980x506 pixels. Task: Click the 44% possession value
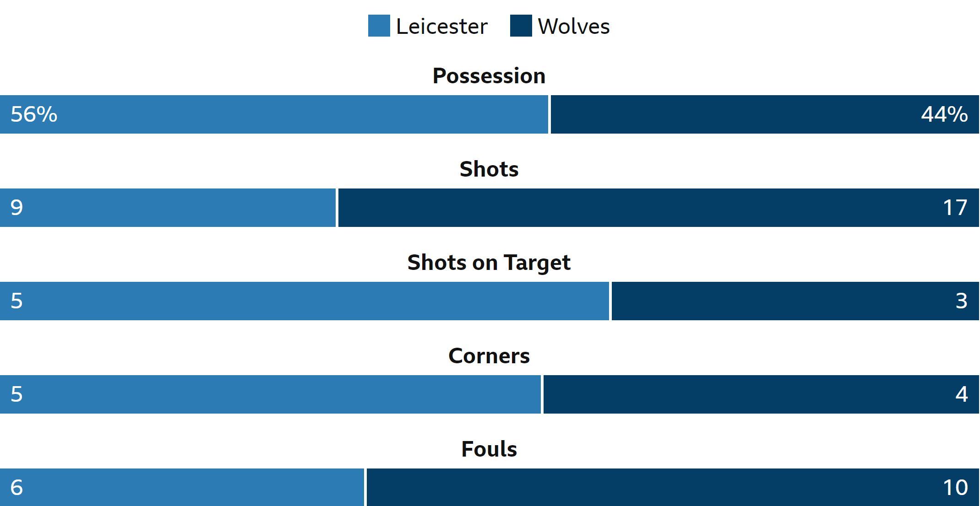944,114
